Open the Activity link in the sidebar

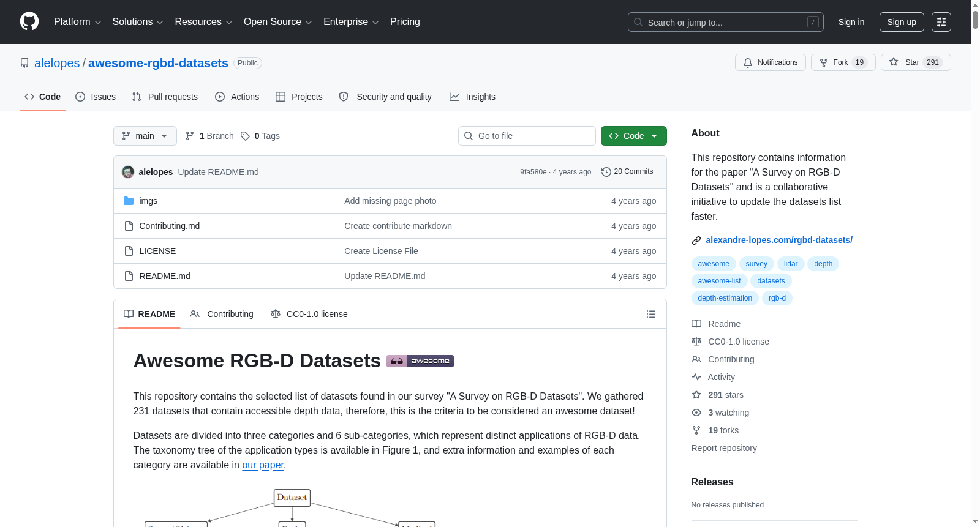pos(721,377)
